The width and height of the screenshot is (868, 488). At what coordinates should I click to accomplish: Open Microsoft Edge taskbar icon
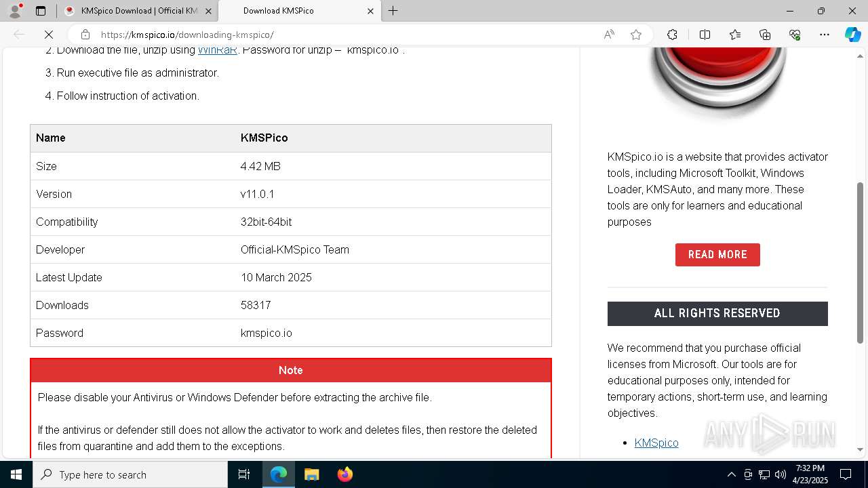click(x=279, y=474)
